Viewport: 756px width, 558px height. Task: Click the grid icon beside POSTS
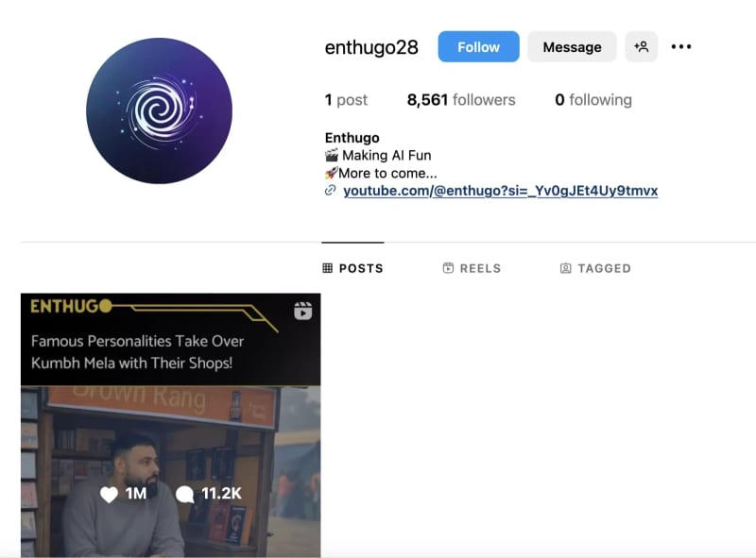click(327, 268)
